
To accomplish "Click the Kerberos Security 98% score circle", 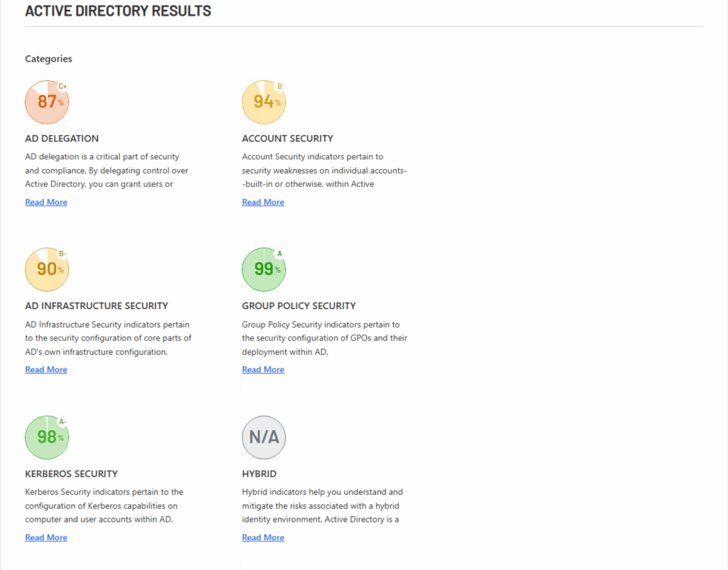I will click(x=47, y=437).
